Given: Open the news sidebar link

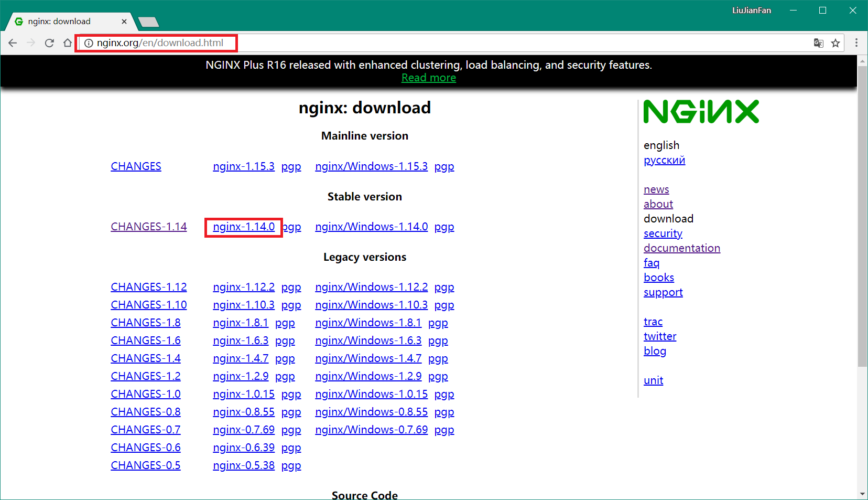Looking at the screenshot, I should click(x=656, y=189).
